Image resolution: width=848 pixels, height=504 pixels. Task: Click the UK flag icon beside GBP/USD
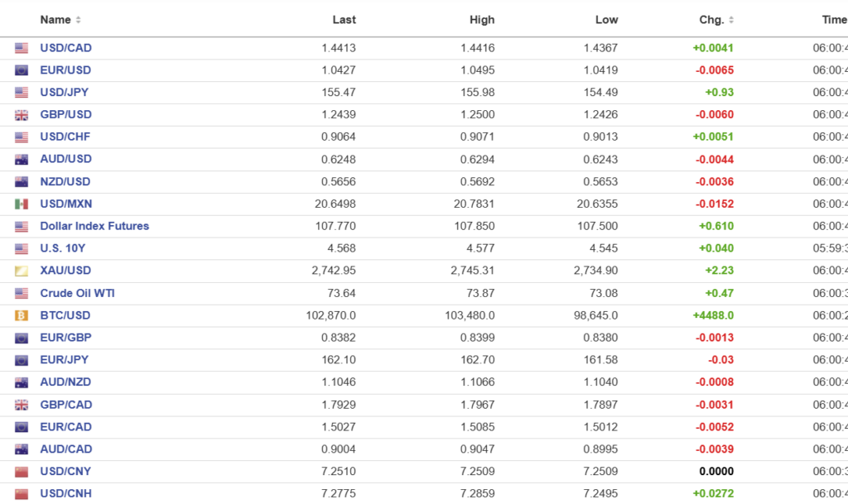(22, 115)
